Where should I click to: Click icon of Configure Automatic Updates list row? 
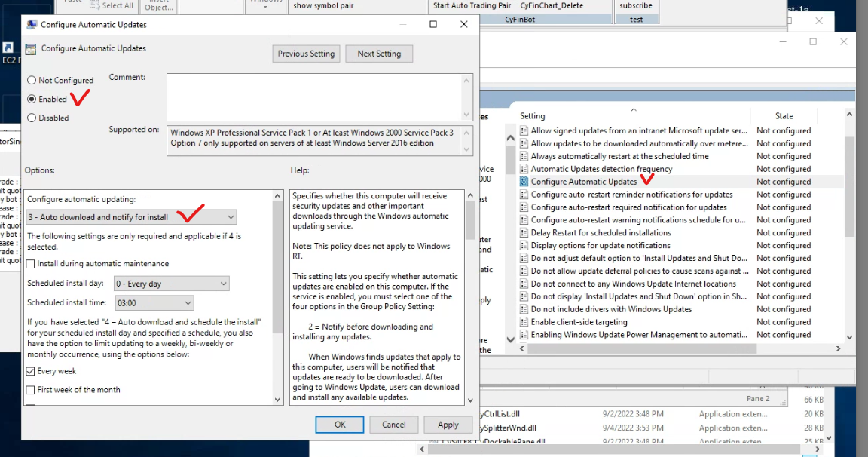click(x=524, y=182)
